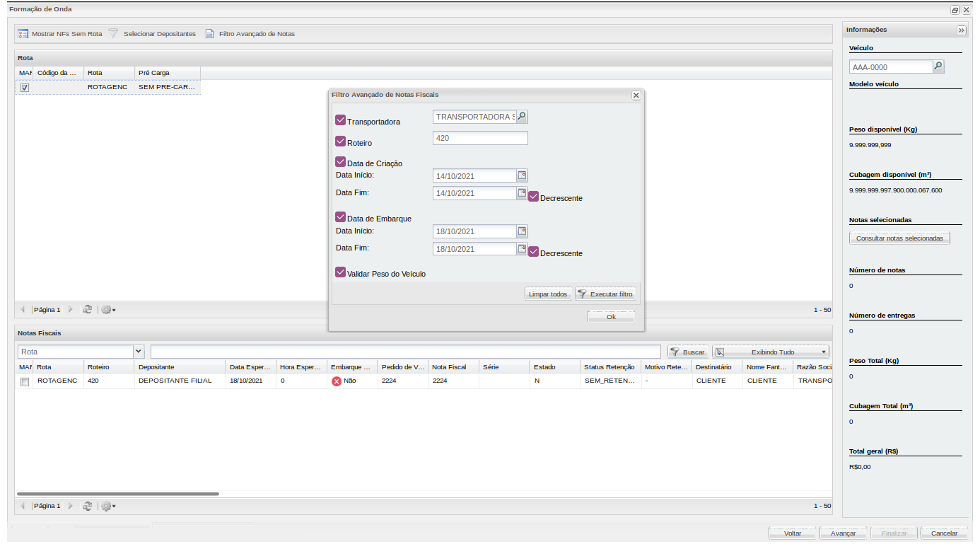The height and width of the screenshot is (549, 980).
Task: Uncheck Decrescente for Data de Embarque
Action: coord(534,252)
